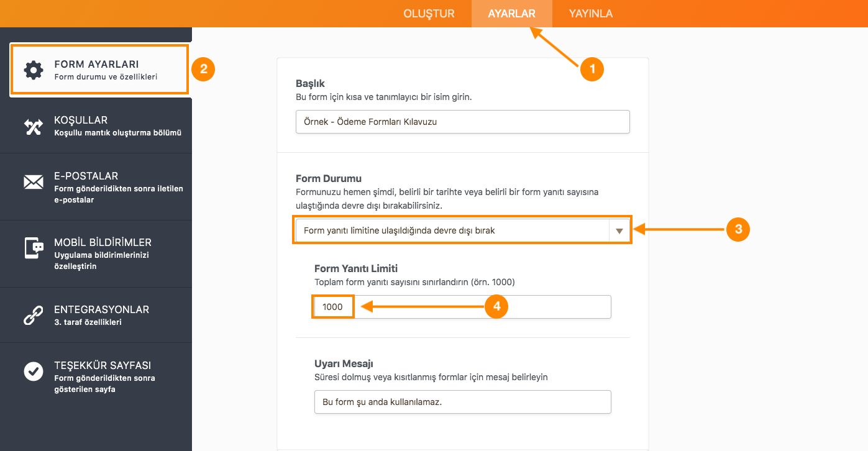Click the Uyarı Mesajı text field
The image size is (868, 451).
click(462, 402)
